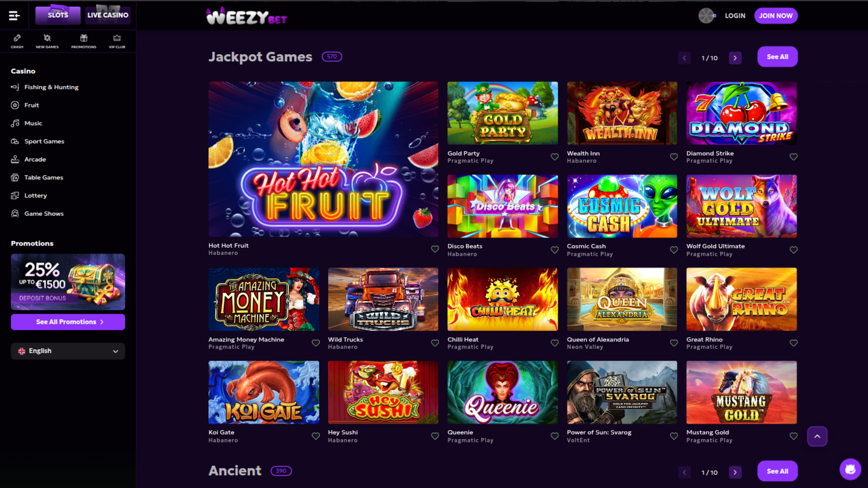
Task: Heart the Mustang Gold game
Action: pyautogui.click(x=794, y=436)
